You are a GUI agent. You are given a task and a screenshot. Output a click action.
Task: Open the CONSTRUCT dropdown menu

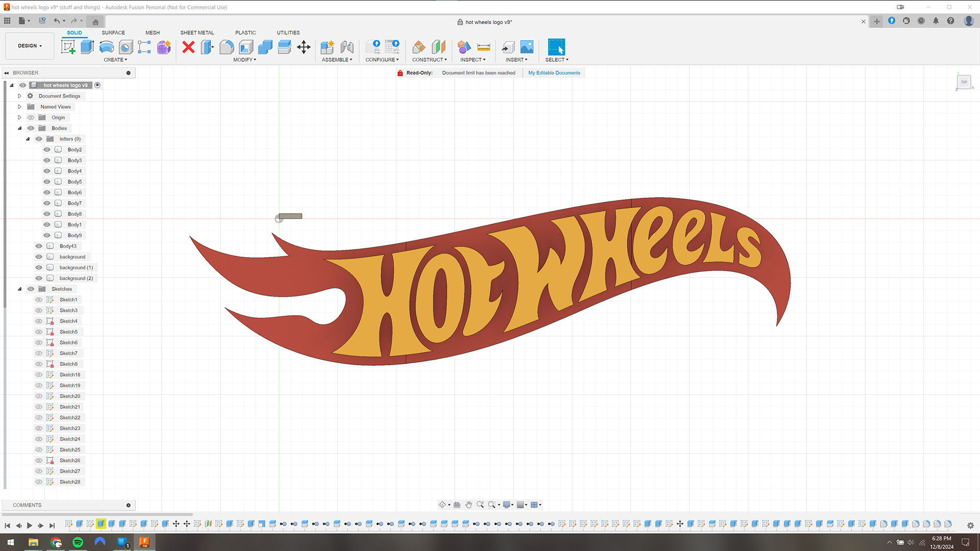point(429,60)
